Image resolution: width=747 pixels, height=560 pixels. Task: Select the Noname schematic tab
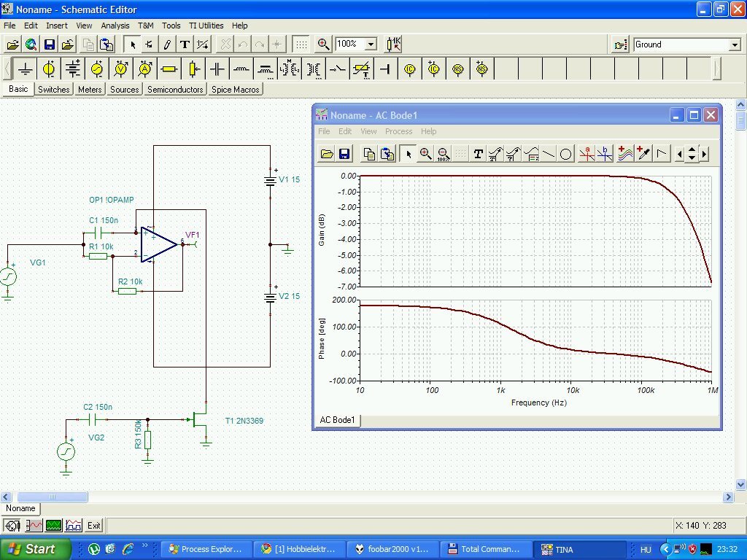[x=20, y=508]
